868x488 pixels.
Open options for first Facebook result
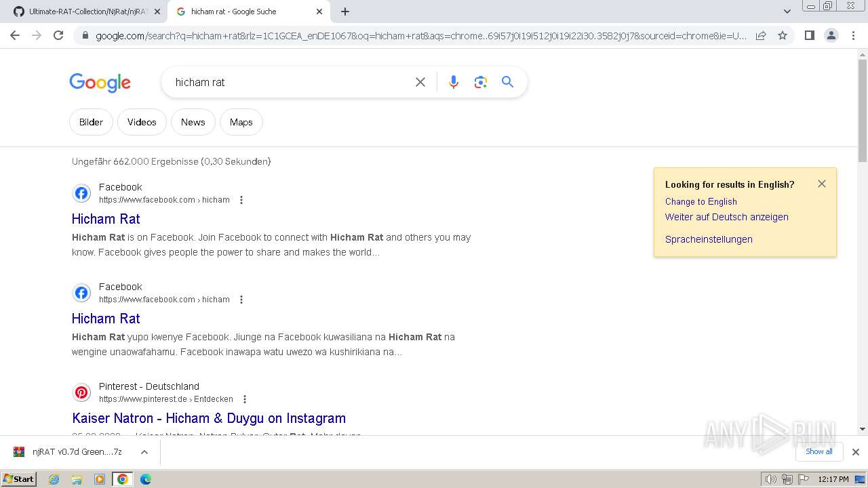[241, 200]
